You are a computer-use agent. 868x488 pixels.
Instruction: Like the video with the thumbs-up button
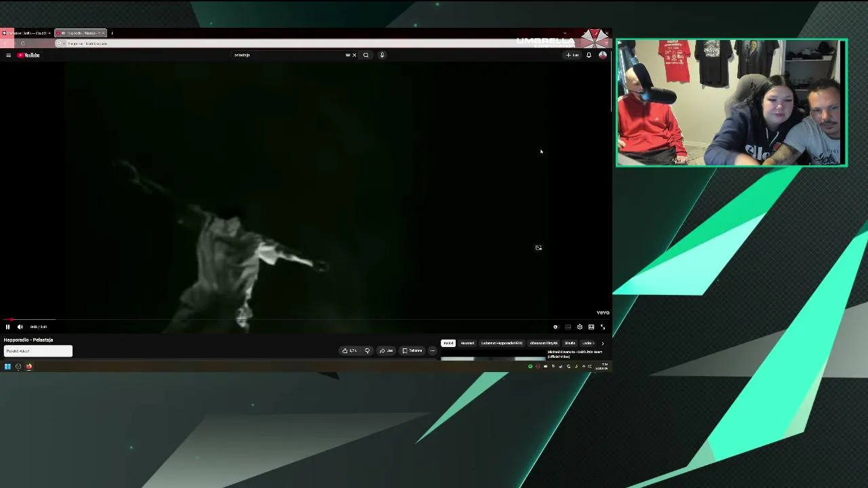click(350, 350)
